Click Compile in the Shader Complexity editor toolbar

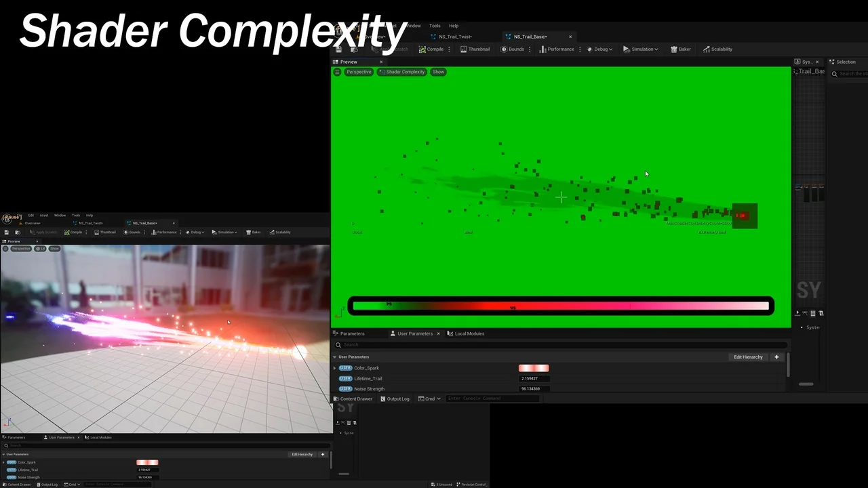[431, 49]
